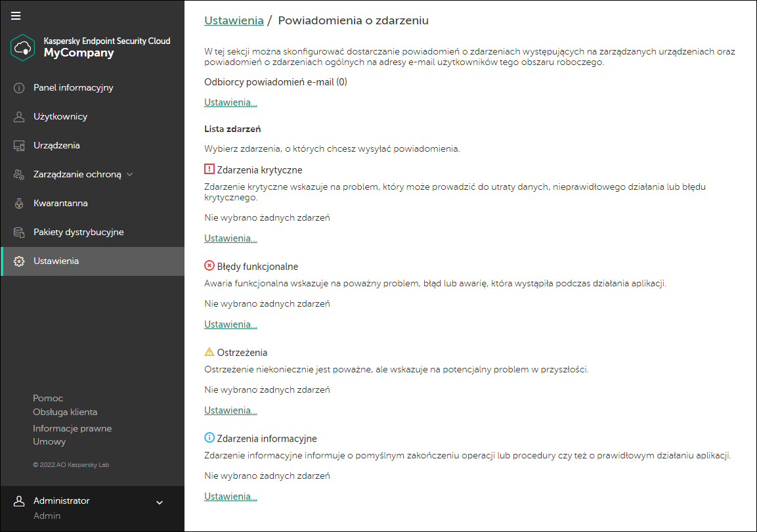Click the Panel informacyjny info icon
The image size is (757, 532).
coord(19,88)
